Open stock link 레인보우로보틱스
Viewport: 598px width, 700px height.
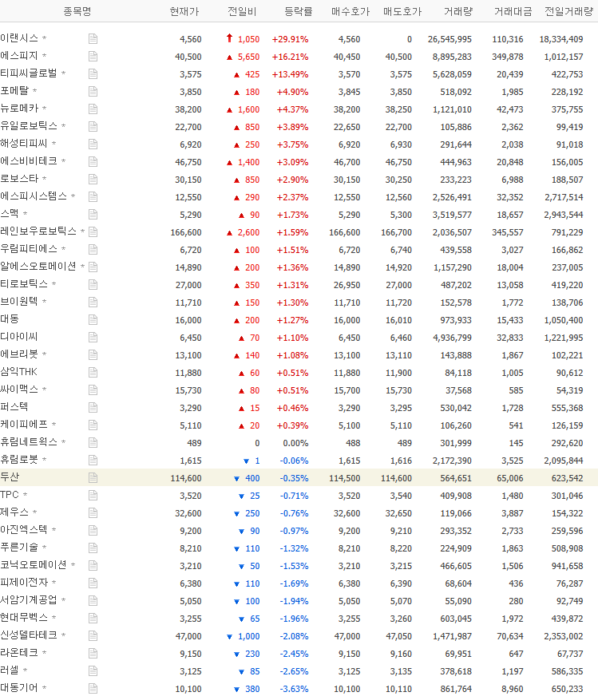point(38,231)
